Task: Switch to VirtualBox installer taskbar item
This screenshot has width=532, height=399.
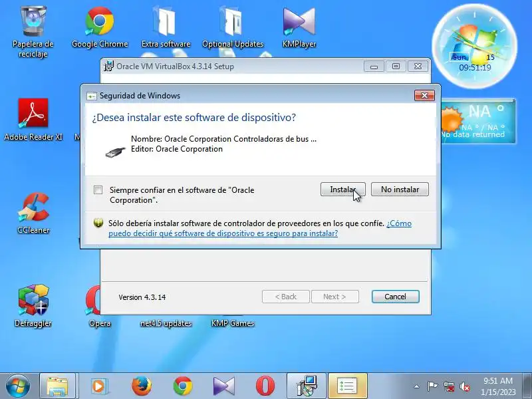Action: (307, 386)
